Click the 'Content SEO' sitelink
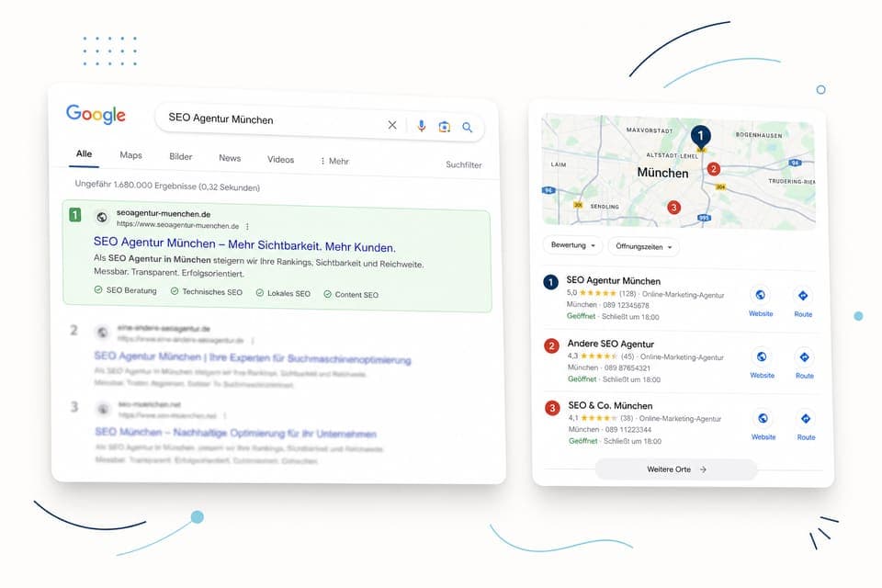This screenshot has height=588, width=882. pyautogui.click(x=351, y=294)
